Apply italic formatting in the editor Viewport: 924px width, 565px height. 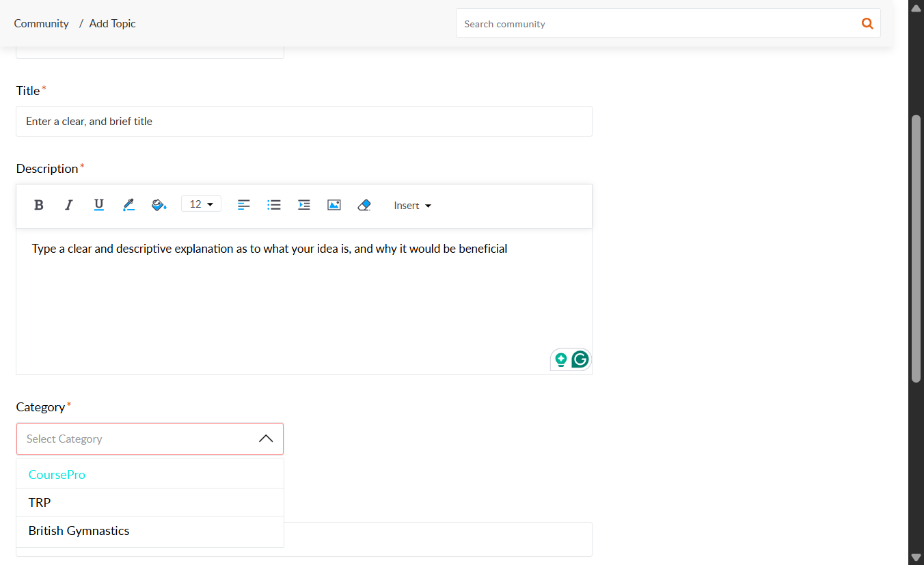[x=68, y=205]
